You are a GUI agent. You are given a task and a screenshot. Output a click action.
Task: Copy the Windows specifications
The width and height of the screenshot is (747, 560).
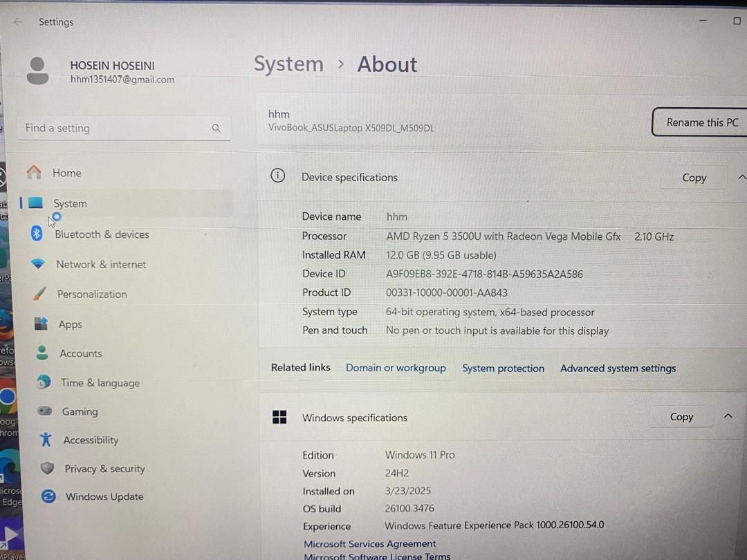681,417
